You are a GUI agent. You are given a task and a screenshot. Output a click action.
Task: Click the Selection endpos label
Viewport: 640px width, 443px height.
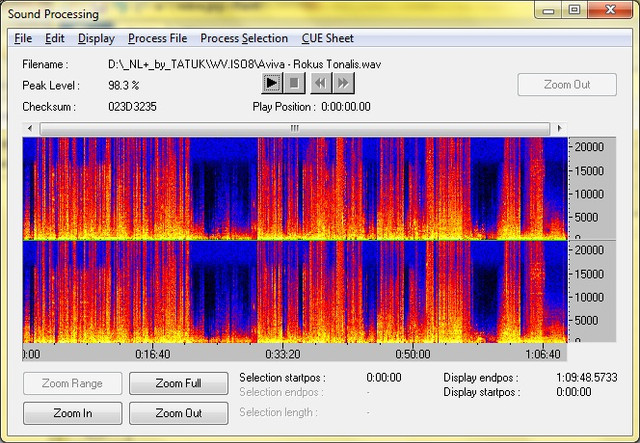click(x=281, y=392)
